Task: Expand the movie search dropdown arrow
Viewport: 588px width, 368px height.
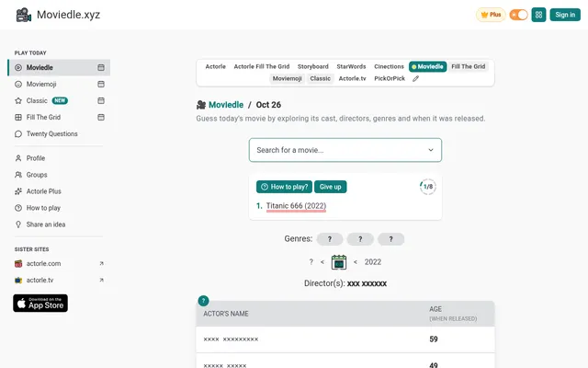Action: coord(431,150)
